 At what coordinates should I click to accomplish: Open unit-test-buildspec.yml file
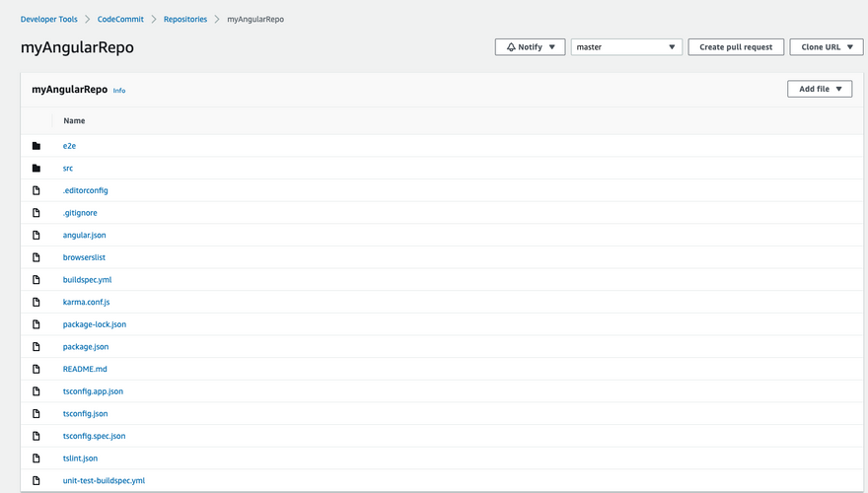(104, 480)
